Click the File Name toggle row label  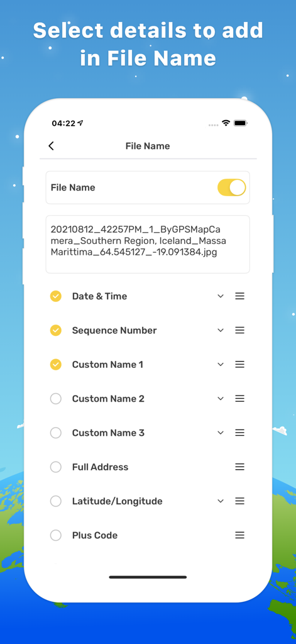pyautogui.click(x=73, y=187)
